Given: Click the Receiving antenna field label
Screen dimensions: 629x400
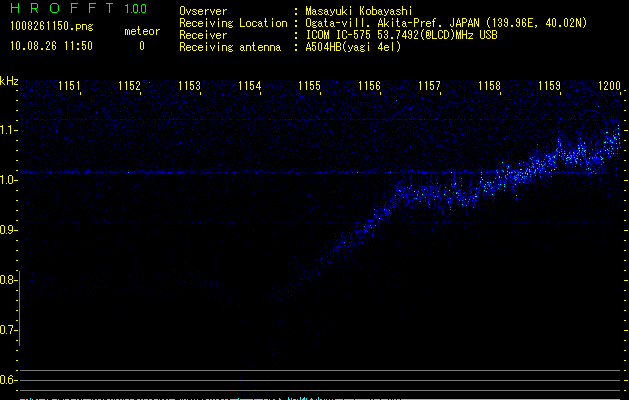Looking at the screenshot, I should click(230, 47).
